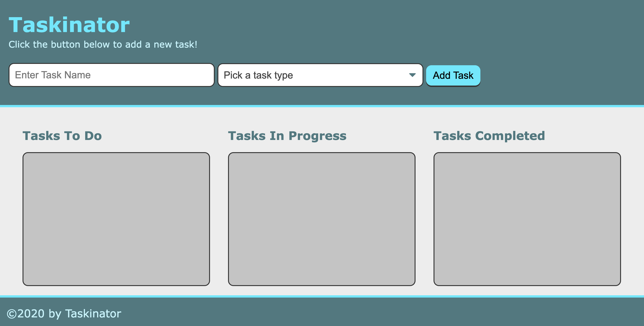This screenshot has height=326, width=644.
Task: Click the Add Task button
Action: click(x=453, y=75)
